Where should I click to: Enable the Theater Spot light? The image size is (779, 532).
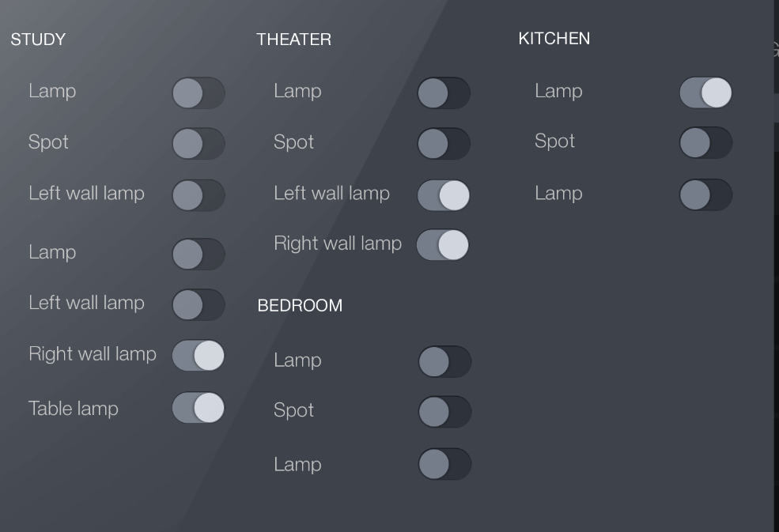[444, 144]
